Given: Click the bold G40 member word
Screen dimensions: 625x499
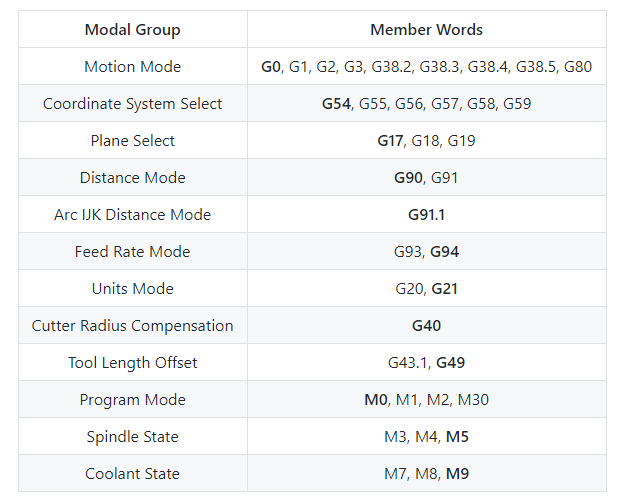Looking at the screenshot, I should (426, 326).
